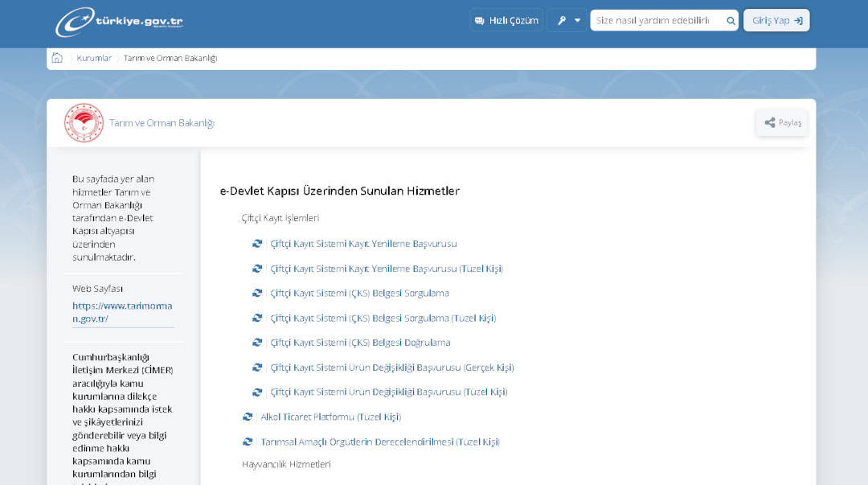Screen dimensions: 868x485
Task: Open the Kurumlar breadcrumb page
Action: (94, 57)
